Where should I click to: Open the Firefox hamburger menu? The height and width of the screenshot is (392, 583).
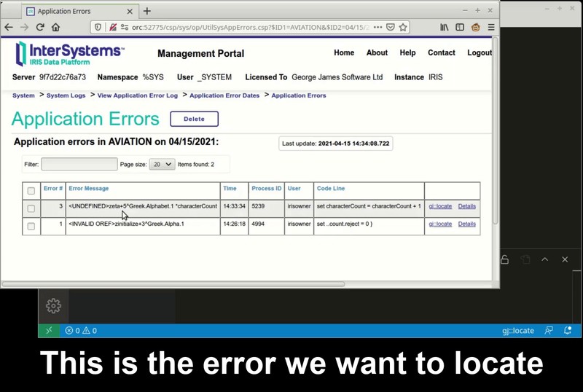tap(491, 27)
